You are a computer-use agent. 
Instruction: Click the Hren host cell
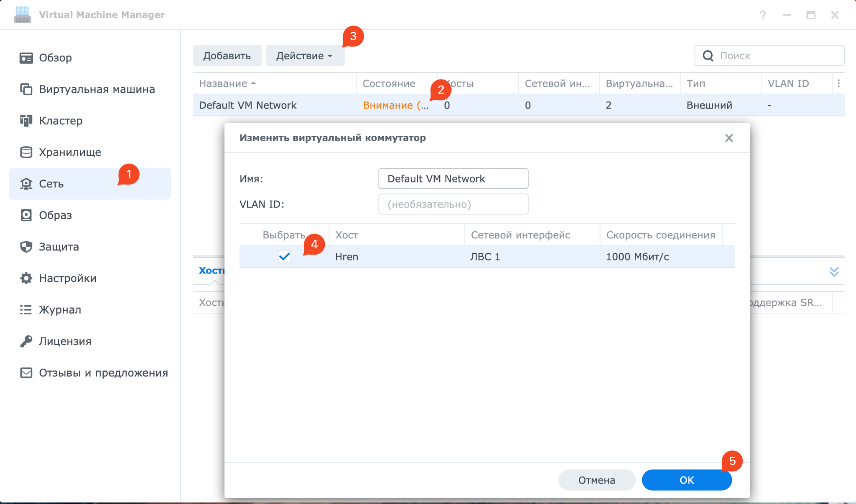tap(346, 256)
